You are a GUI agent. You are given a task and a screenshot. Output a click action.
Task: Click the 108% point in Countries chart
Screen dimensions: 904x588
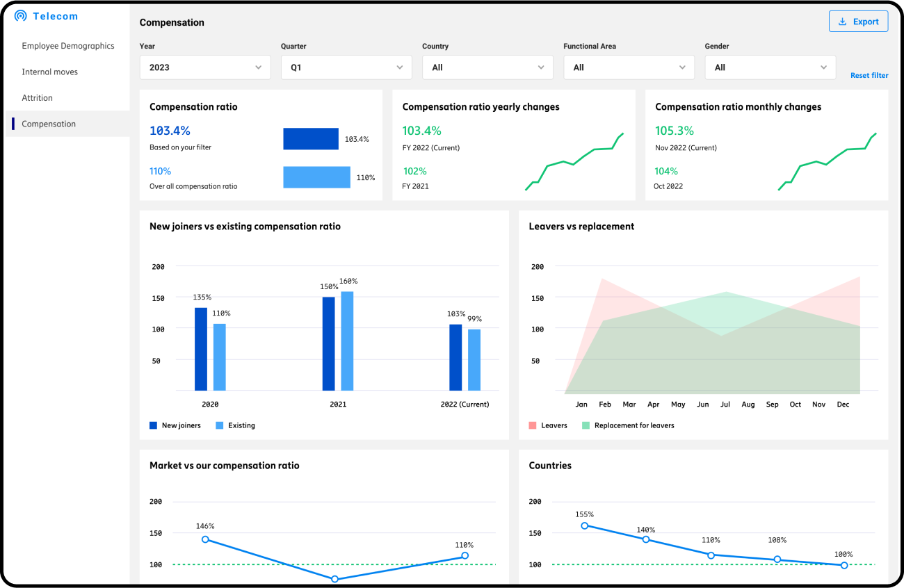point(777,560)
